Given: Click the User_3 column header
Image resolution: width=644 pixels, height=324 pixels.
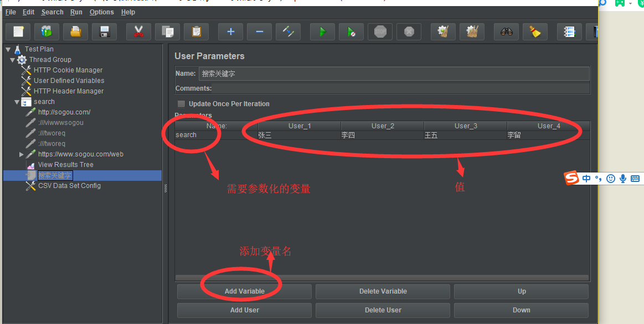Looking at the screenshot, I should pyautogui.click(x=465, y=126).
